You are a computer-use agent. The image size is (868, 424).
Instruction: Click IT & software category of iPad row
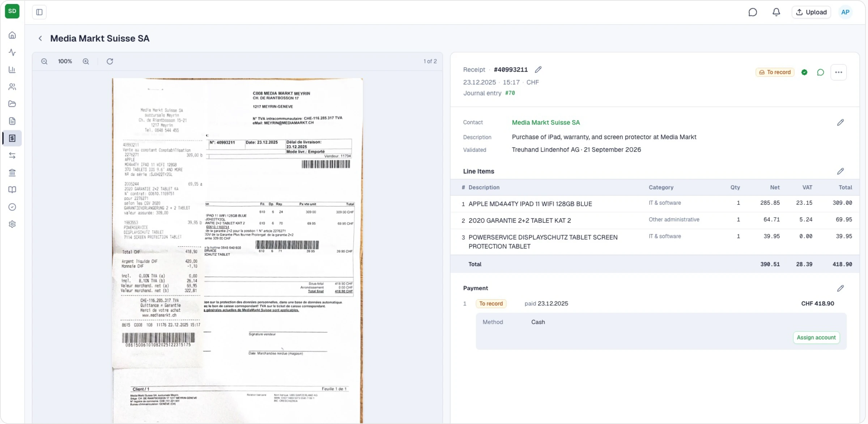click(665, 203)
